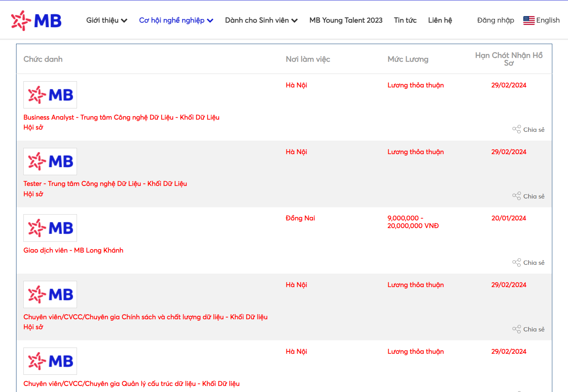Viewport: 568px width, 392px height.
Task: Click the MB logo in the header
Action: pos(36,20)
